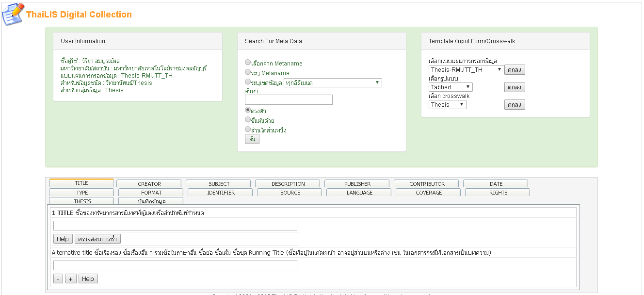
Task: Select the ระบุ Metaname radio button
Action: [248, 72]
